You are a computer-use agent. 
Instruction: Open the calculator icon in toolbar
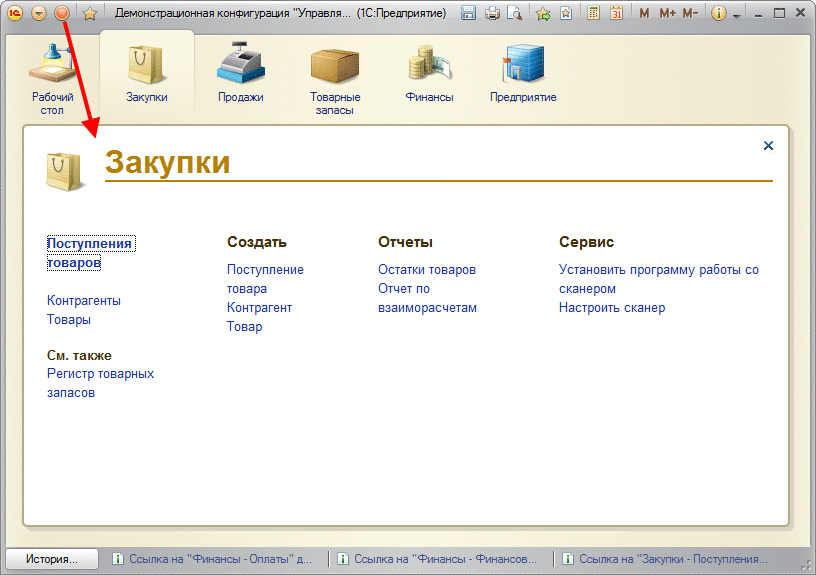tap(593, 13)
